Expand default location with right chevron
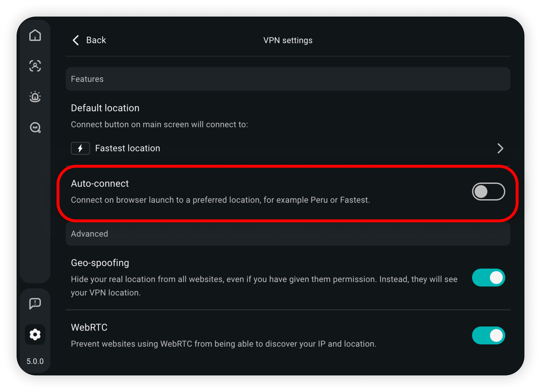The image size is (541, 392). click(x=500, y=148)
